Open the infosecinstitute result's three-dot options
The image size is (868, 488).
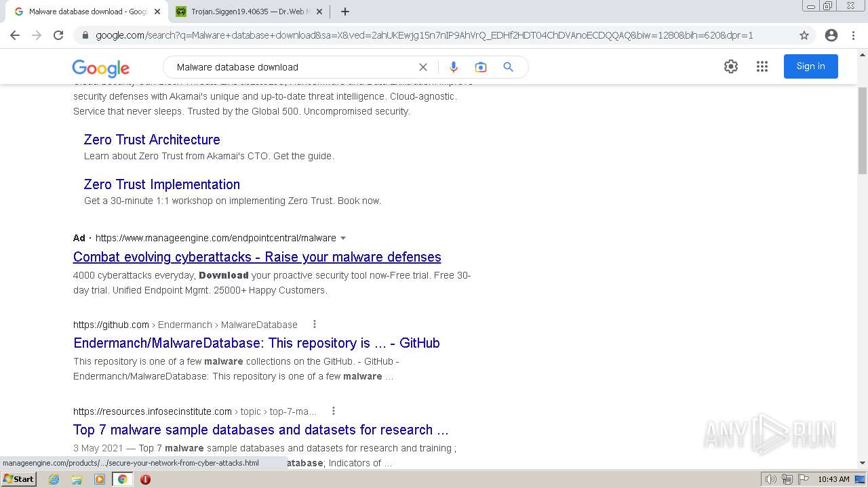point(334,411)
